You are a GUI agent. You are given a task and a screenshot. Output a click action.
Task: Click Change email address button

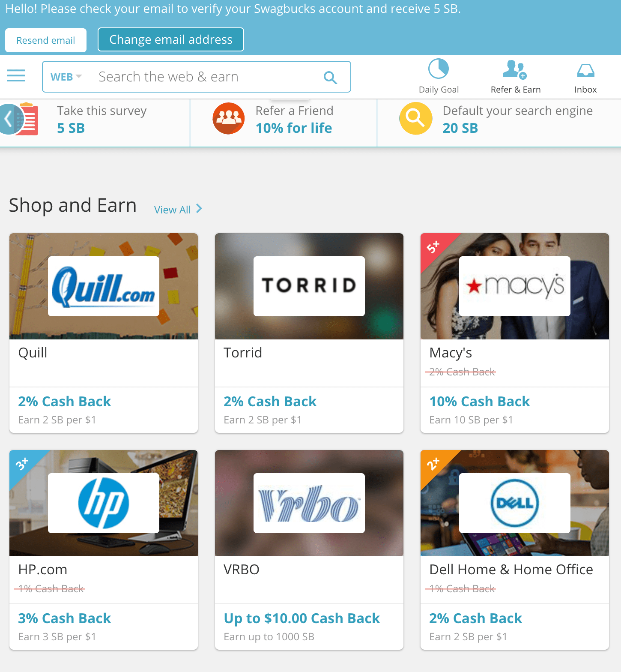[171, 39]
